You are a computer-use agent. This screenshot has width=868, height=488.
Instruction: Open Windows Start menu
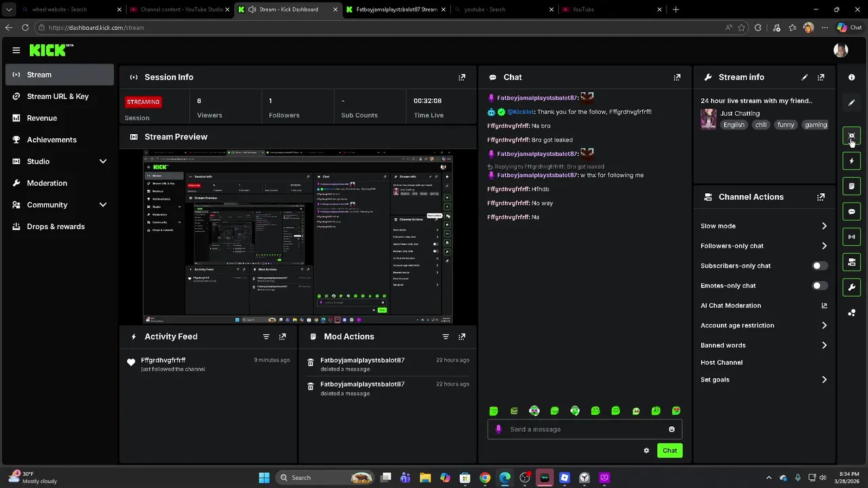pos(264,478)
